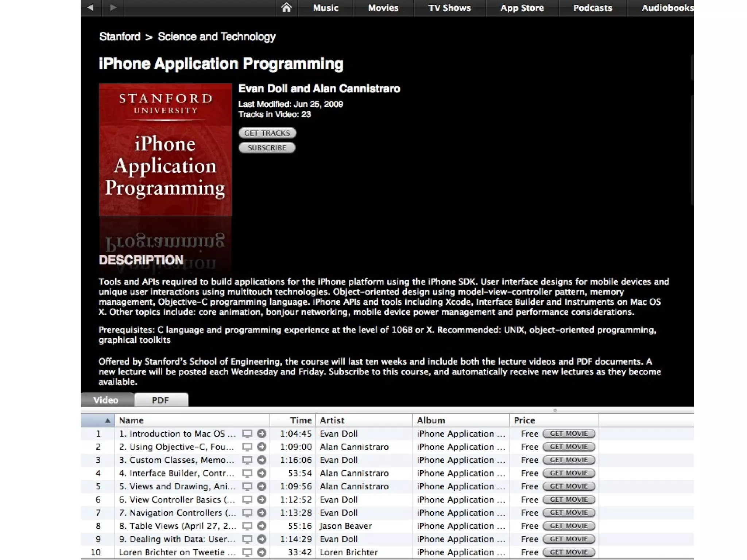Switch to the PDF tab
The width and height of the screenshot is (747, 560).
(x=160, y=400)
